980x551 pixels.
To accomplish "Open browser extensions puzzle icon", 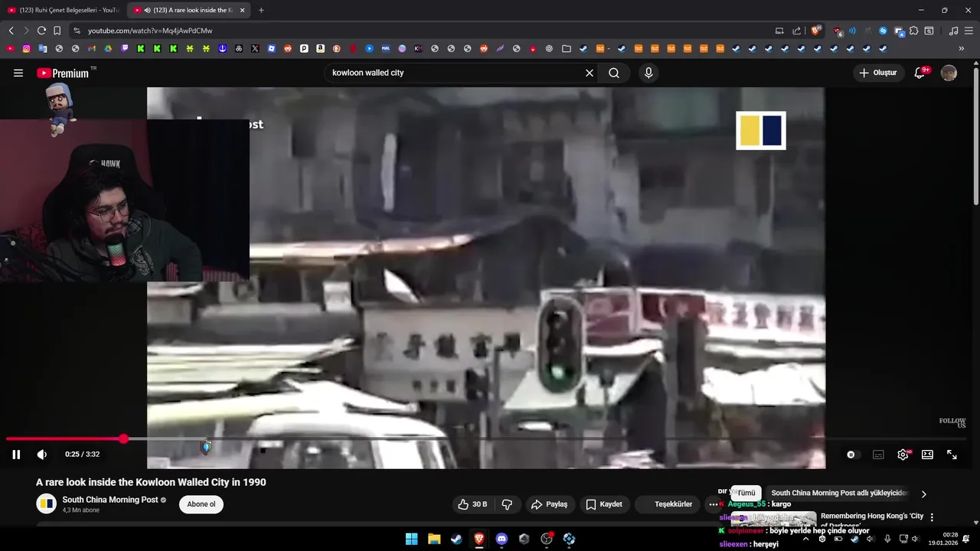I will (913, 31).
